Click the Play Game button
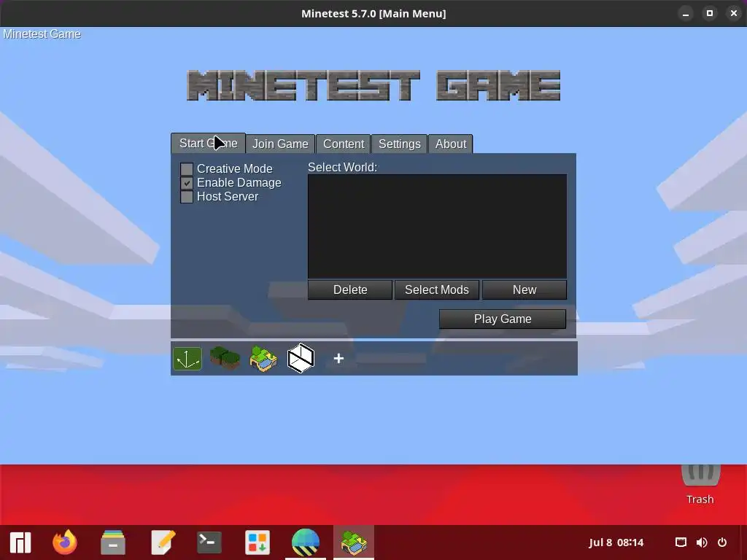 click(x=503, y=319)
